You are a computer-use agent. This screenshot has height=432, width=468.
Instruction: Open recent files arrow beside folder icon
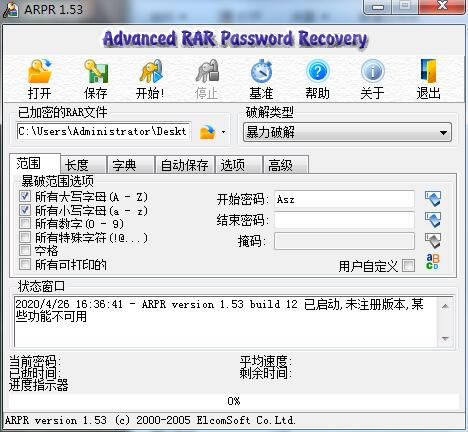point(223,132)
